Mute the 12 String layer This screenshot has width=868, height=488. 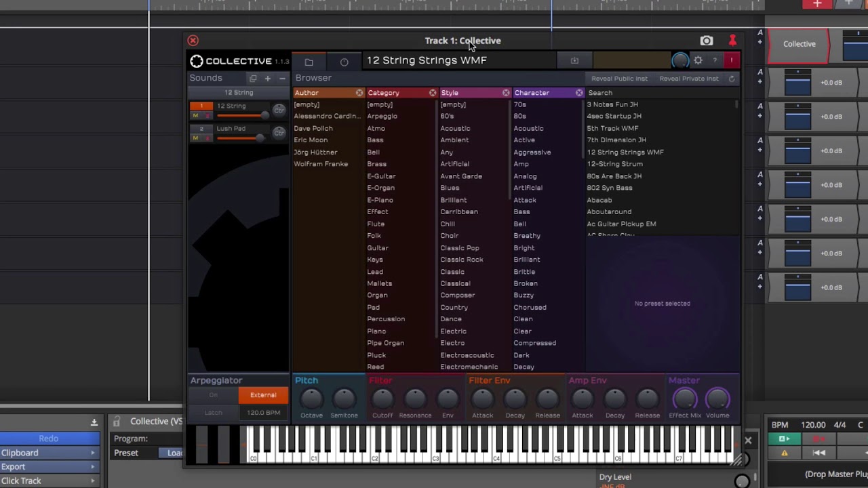[x=195, y=116]
